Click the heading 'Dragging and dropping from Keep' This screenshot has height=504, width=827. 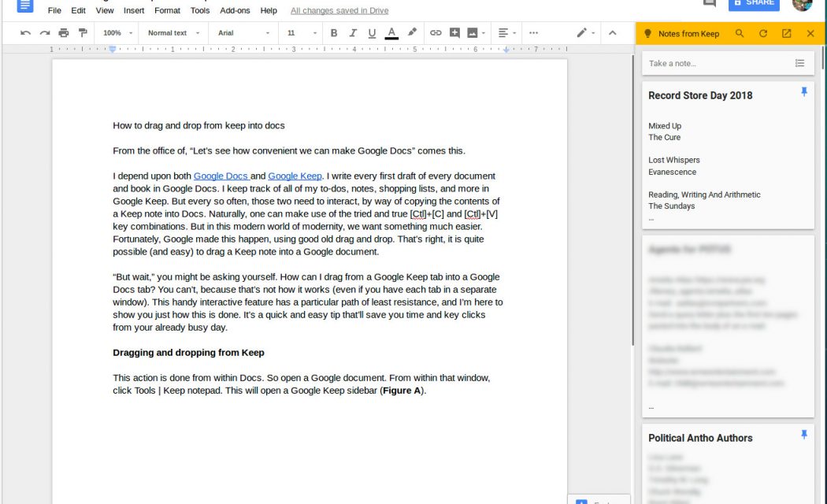tap(188, 353)
